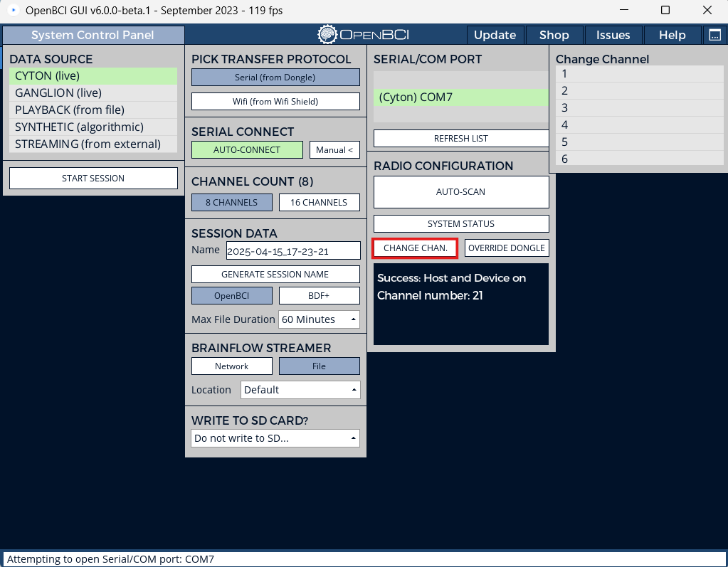
Task: Select (Cyton) COM7 serial port
Action: coord(461,97)
